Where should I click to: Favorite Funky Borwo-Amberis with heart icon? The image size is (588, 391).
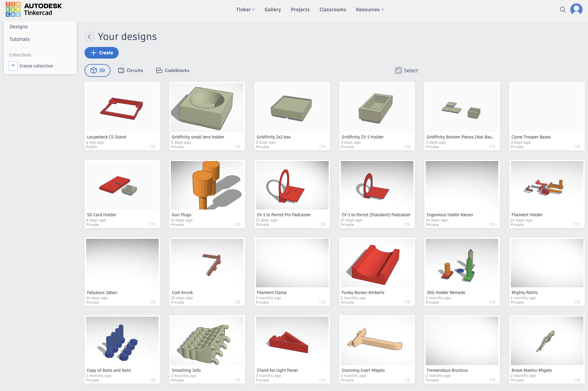pyautogui.click(x=406, y=302)
